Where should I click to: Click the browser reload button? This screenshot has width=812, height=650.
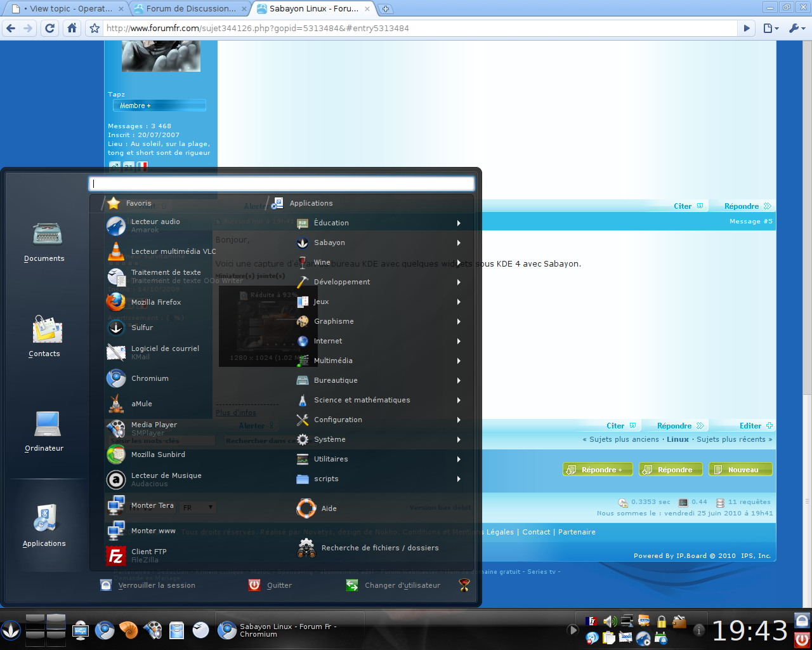coord(50,28)
